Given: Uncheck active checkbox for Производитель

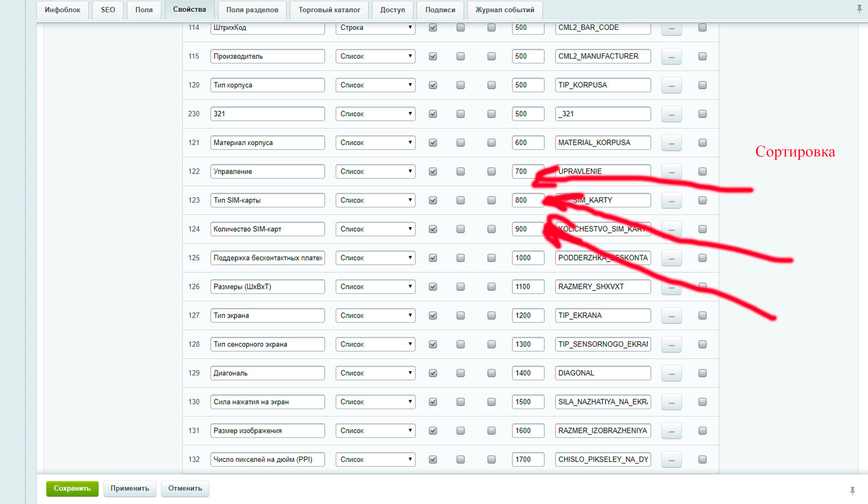Looking at the screenshot, I should [x=433, y=56].
